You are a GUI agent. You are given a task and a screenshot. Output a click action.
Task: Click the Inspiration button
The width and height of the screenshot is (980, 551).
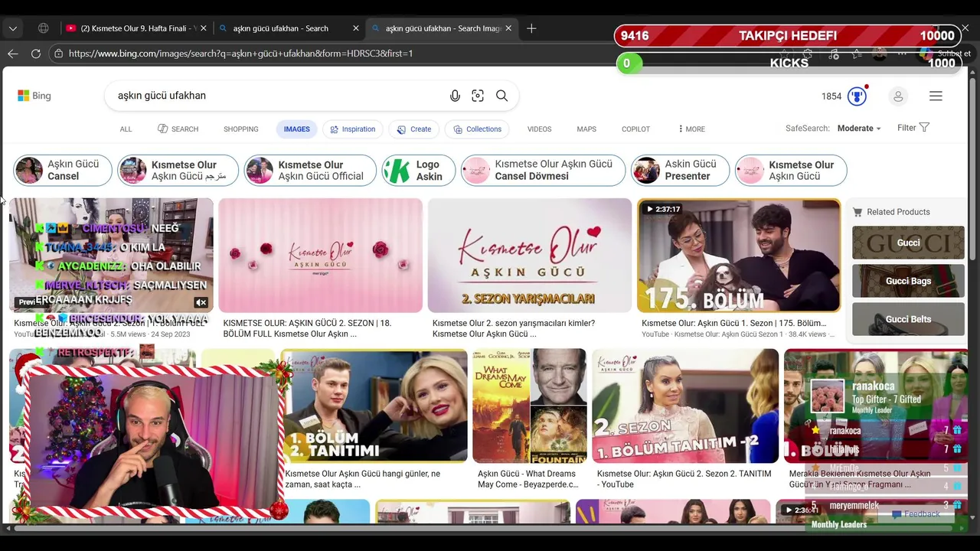[x=352, y=129]
